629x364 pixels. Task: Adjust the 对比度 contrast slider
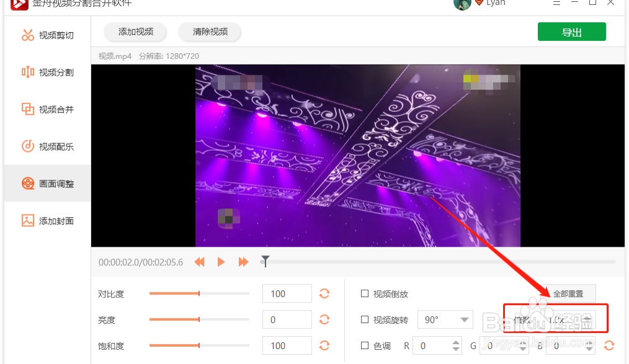tap(199, 293)
